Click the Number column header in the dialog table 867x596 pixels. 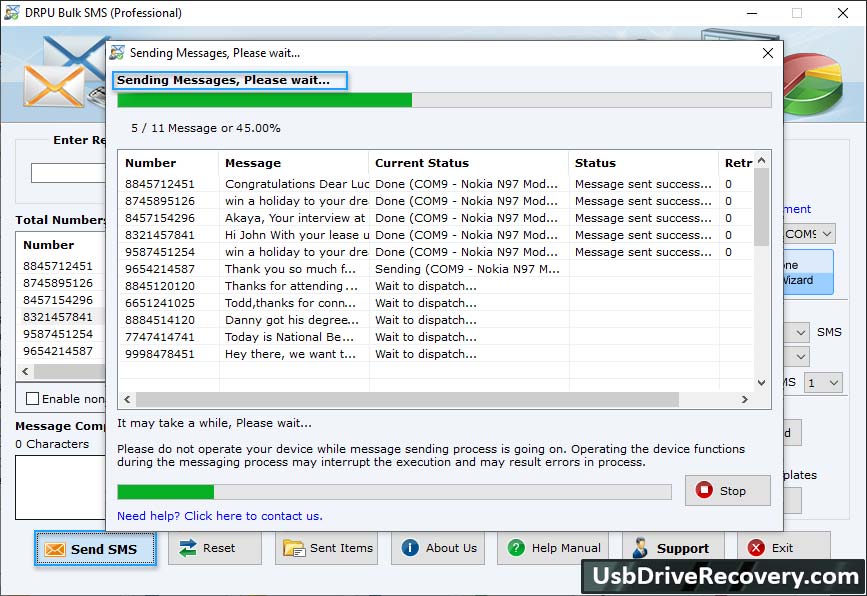[169, 163]
